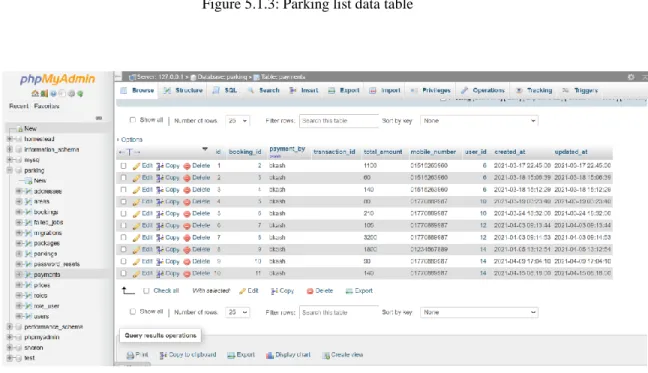Sort by total_amount column header
Viewport: 648px width, 373px height.
[x=383, y=152]
